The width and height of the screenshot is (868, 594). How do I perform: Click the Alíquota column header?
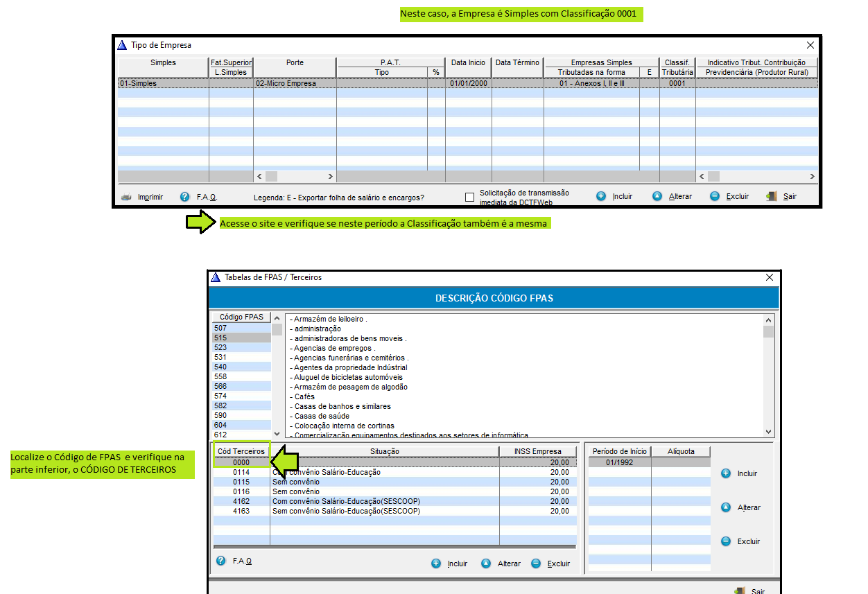[x=681, y=451]
